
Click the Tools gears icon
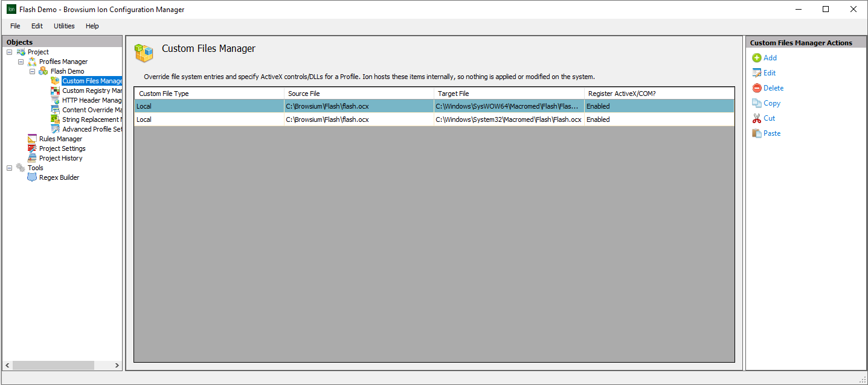[x=21, y=168]
